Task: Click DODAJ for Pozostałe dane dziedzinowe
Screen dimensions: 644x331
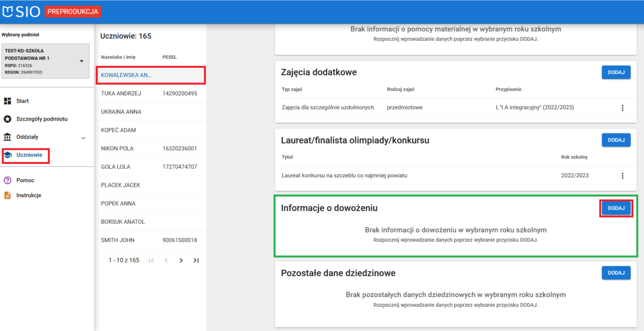Action: click(616, 273)
